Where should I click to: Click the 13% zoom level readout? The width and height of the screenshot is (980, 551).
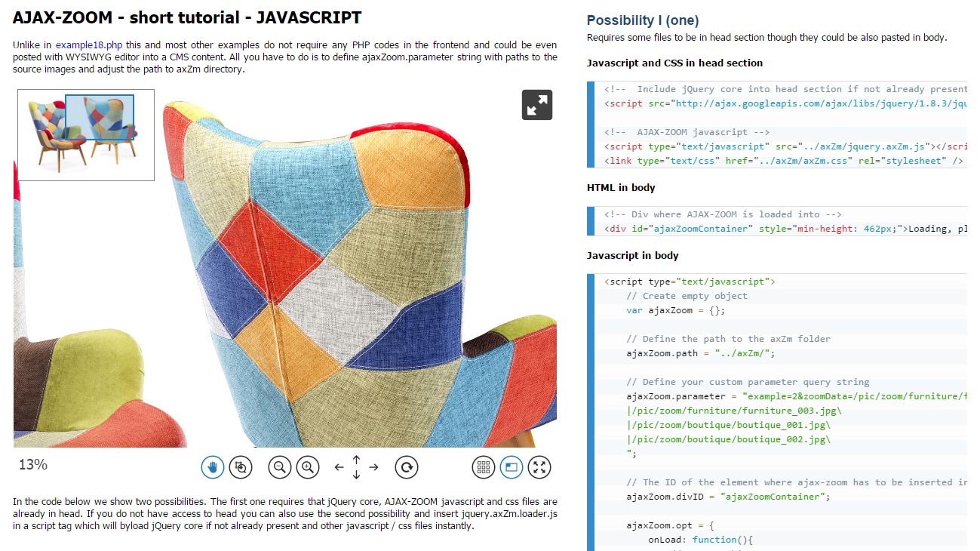[33, 465]
